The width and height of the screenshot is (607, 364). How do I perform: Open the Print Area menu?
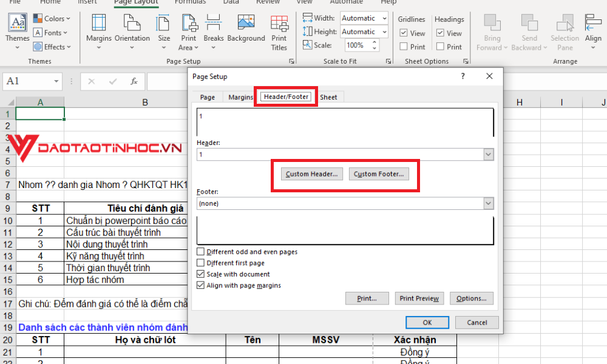(189, 32)
